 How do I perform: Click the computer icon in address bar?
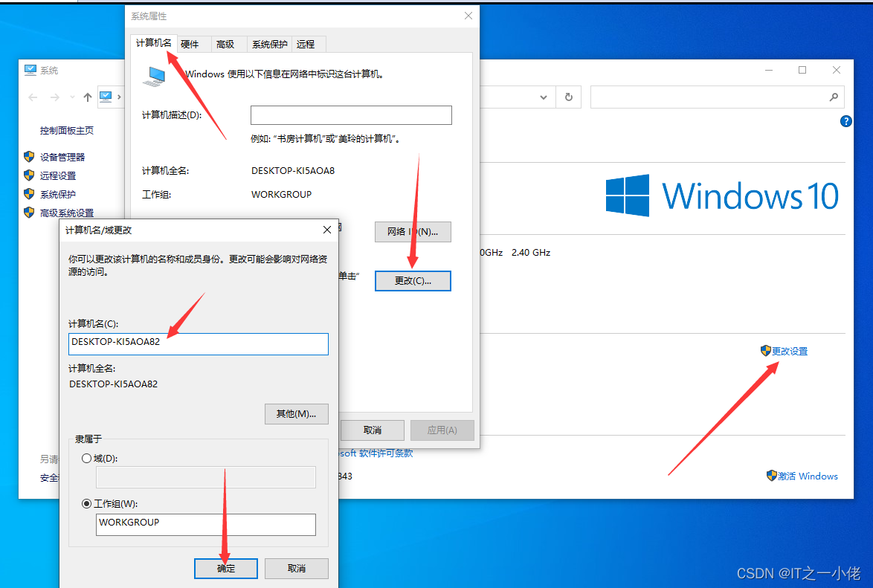(x=106, y=97)
